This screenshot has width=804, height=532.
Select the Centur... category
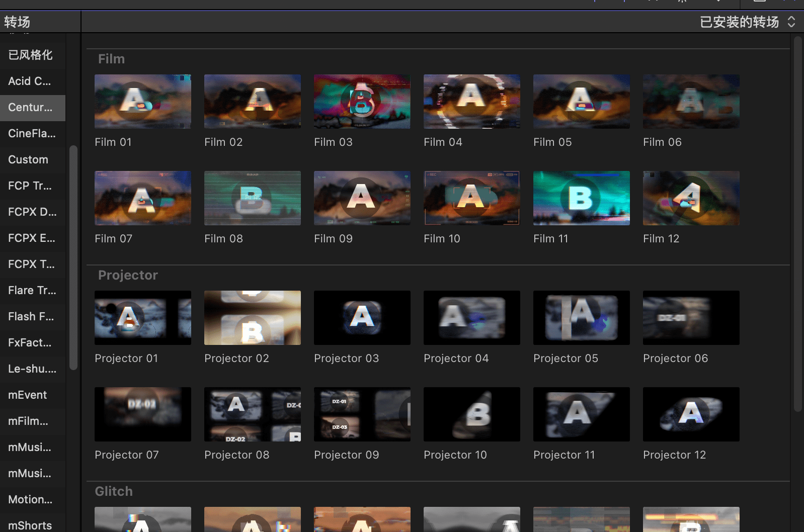pos(33,108)
